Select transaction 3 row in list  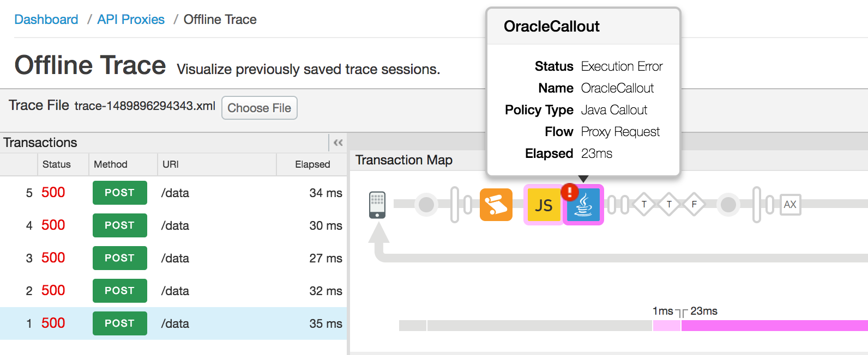(173, 258)
